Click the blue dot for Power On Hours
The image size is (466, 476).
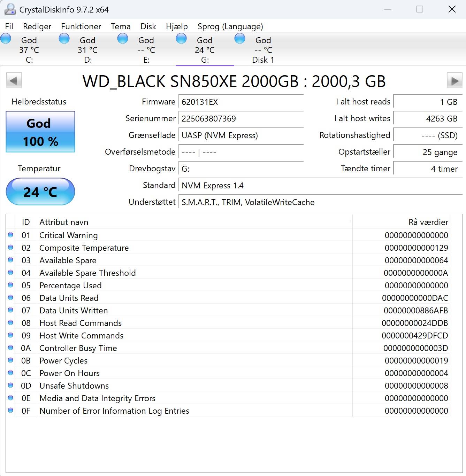[x=10, y=373]
